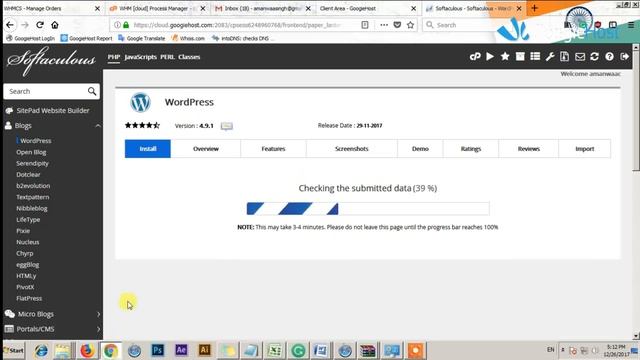Click the Softaculous sync icon
Screen dimensions: 640x360
tap(594, 57)
